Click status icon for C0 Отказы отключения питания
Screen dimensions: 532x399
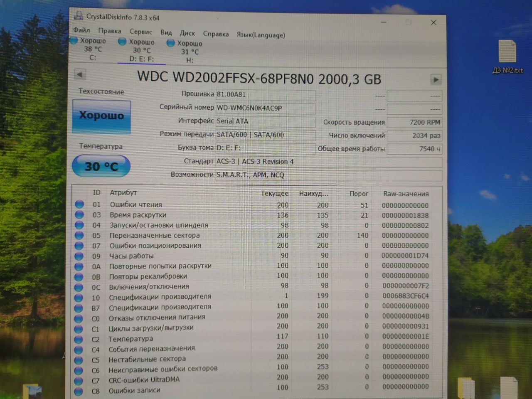[79, 318]
